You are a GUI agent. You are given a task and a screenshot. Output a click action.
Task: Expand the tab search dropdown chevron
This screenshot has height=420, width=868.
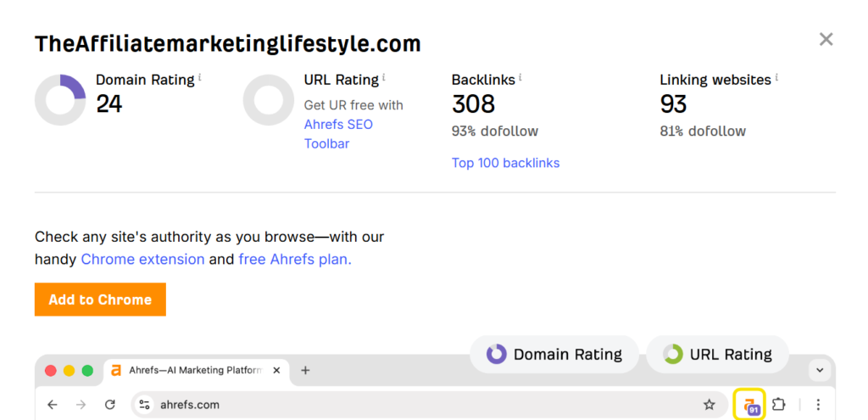[x=820, y=370]
